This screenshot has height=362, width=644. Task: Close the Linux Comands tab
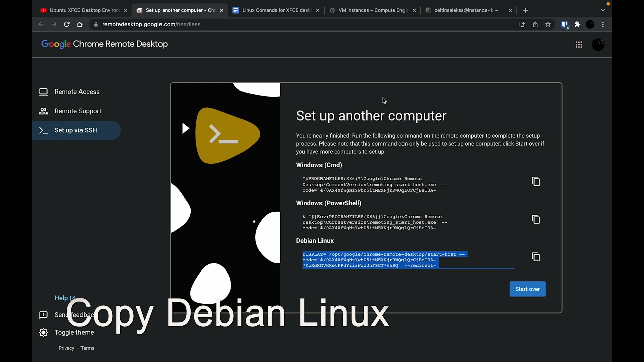pos(318,10)
